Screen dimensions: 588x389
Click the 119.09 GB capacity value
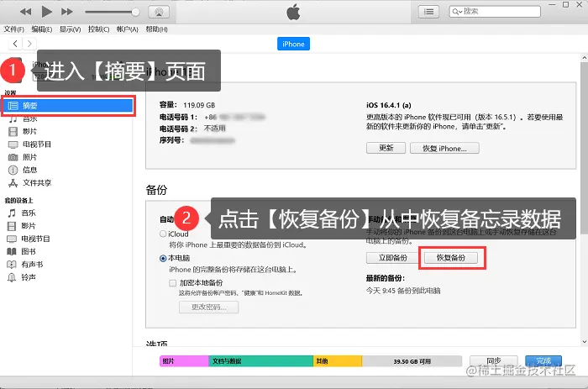199,105
